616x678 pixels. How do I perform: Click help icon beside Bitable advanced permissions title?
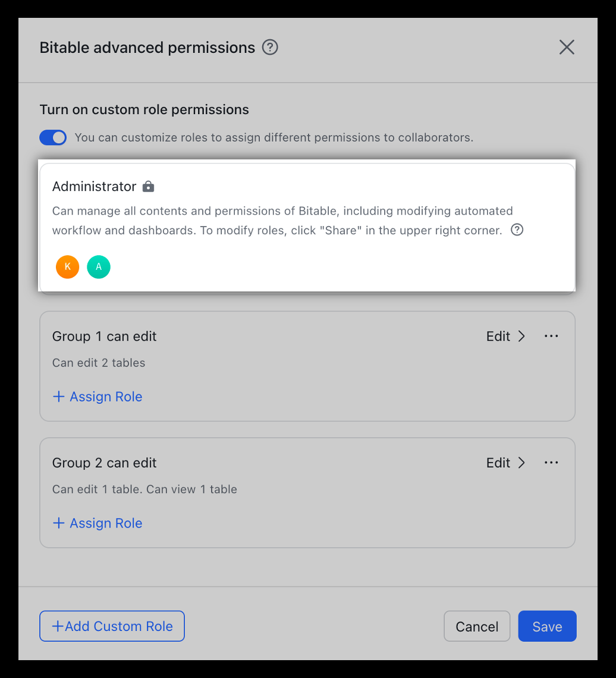(x=271, y=48)
